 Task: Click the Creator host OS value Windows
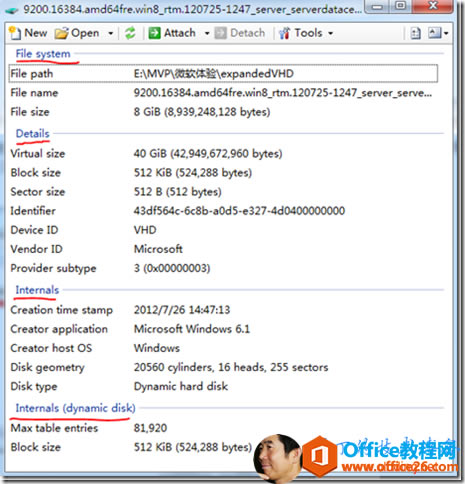157,348
